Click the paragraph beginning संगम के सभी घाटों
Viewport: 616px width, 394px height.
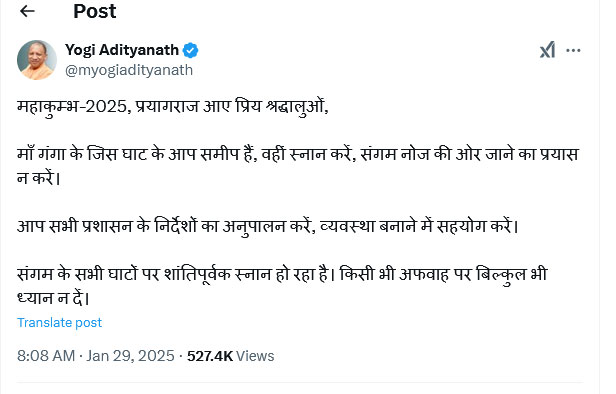[282, 286]
